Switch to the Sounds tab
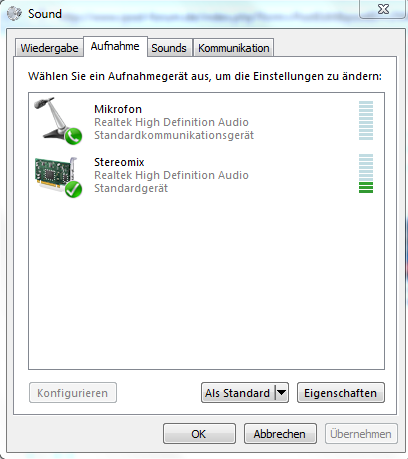Viewport: 408px width, 459px height. pos(169,48)
